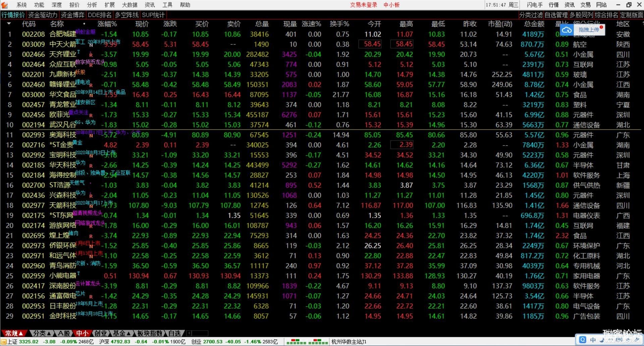Image resolution: width=644 pixels, height=346 pixels.
Task: Click the cloud upload icon
Action: click(x=567, y=30)
